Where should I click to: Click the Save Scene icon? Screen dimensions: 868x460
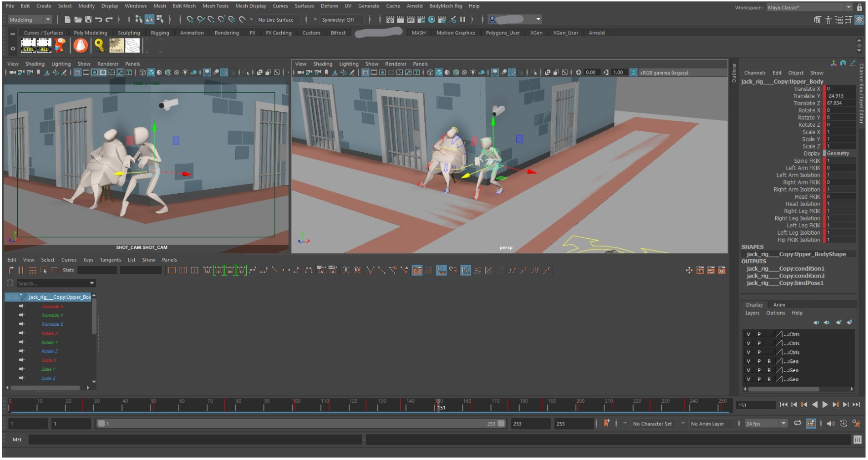88,20
